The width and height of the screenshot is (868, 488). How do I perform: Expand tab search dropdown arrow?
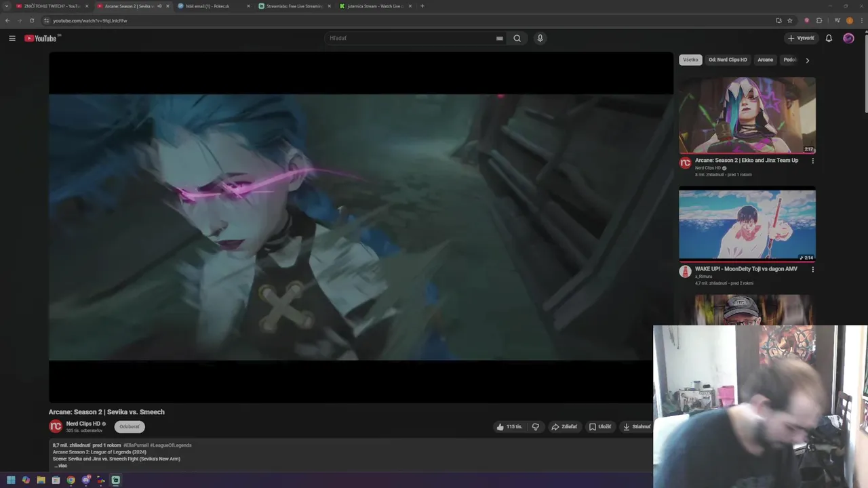(x=7, y=6)
